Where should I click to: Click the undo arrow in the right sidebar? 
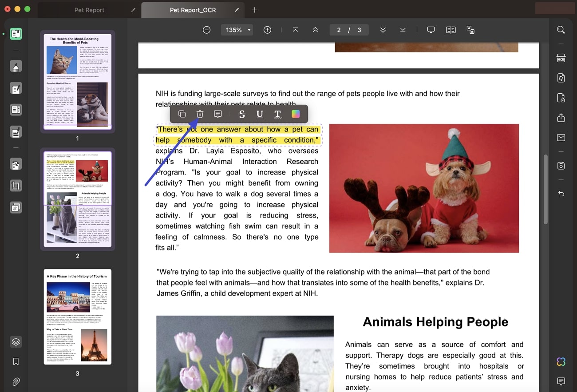[x=561, y=194]
